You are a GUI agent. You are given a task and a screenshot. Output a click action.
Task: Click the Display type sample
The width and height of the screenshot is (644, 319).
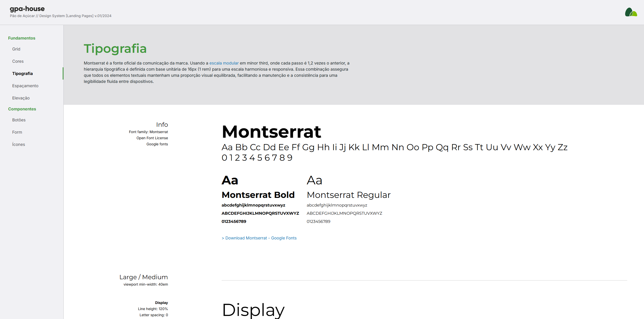253,310
